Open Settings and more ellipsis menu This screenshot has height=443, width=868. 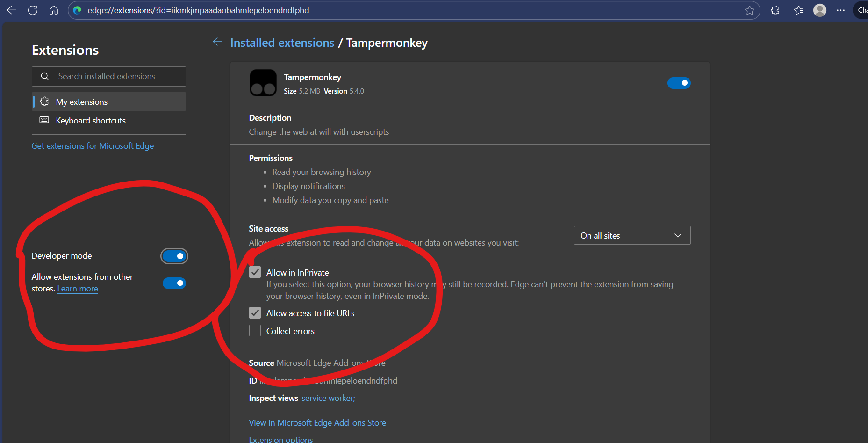pos(840,10)
